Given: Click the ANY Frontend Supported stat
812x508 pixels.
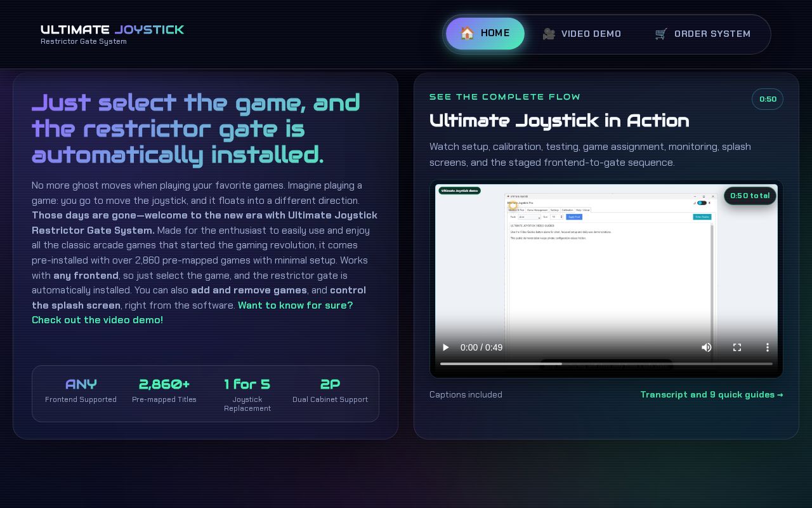Looking at the screenshot, I should (81, 391).
